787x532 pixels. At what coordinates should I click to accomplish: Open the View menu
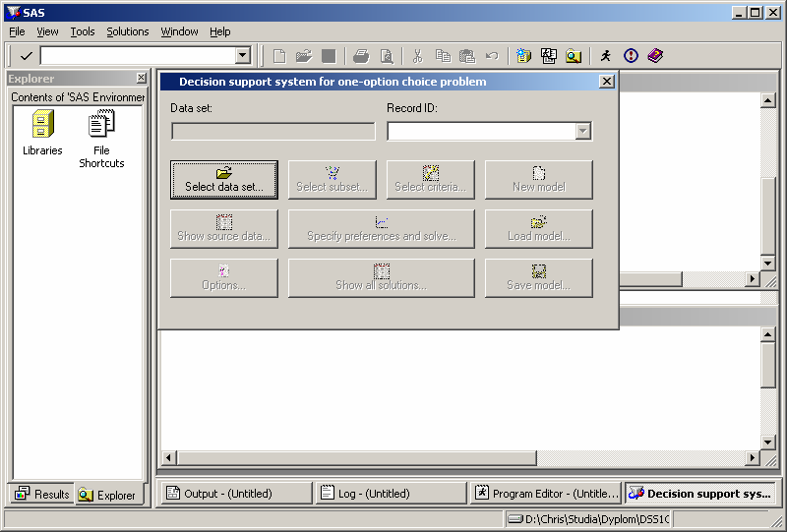tap(47, 31)
